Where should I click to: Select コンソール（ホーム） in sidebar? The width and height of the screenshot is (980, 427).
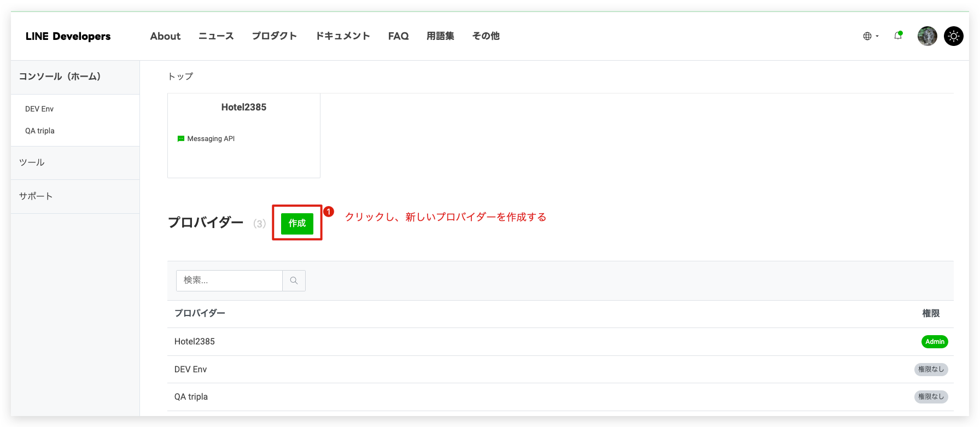coord(75,77)
